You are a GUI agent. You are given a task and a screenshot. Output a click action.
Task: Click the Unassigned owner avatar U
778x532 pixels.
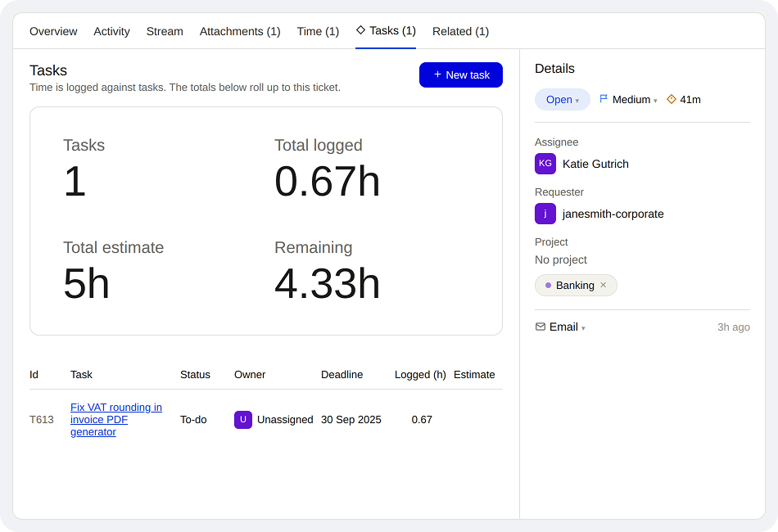pos(243,419)
